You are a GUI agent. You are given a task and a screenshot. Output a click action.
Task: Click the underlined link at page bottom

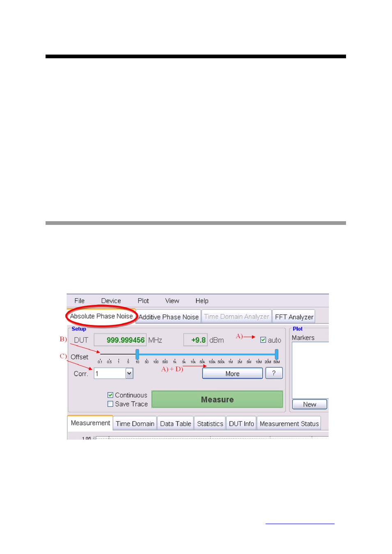(x=300, y=522)
